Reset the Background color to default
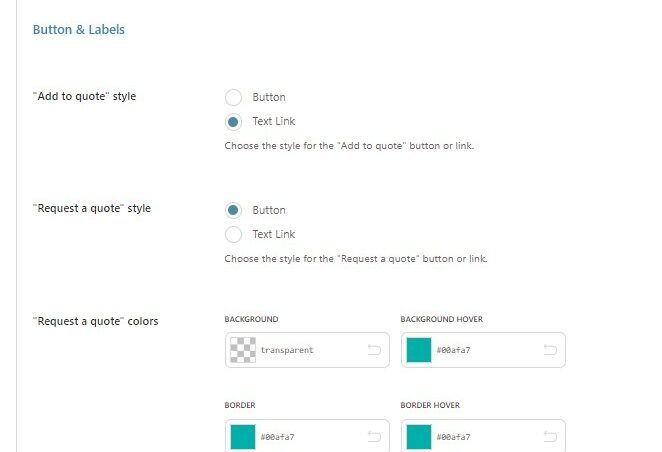Image resolution: width=662 pixels, height=452 pixels. (x=374, y=350)
